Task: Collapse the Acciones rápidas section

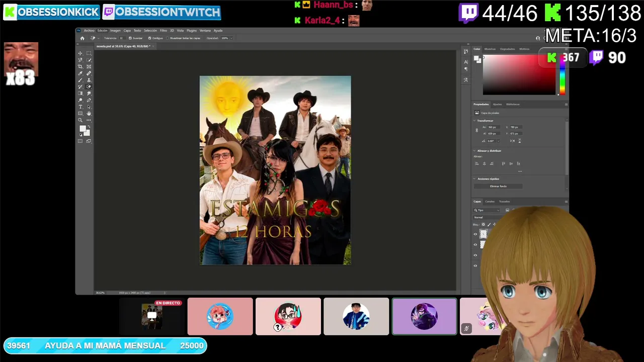Action: pyautogui.click(x=474, y=178)
